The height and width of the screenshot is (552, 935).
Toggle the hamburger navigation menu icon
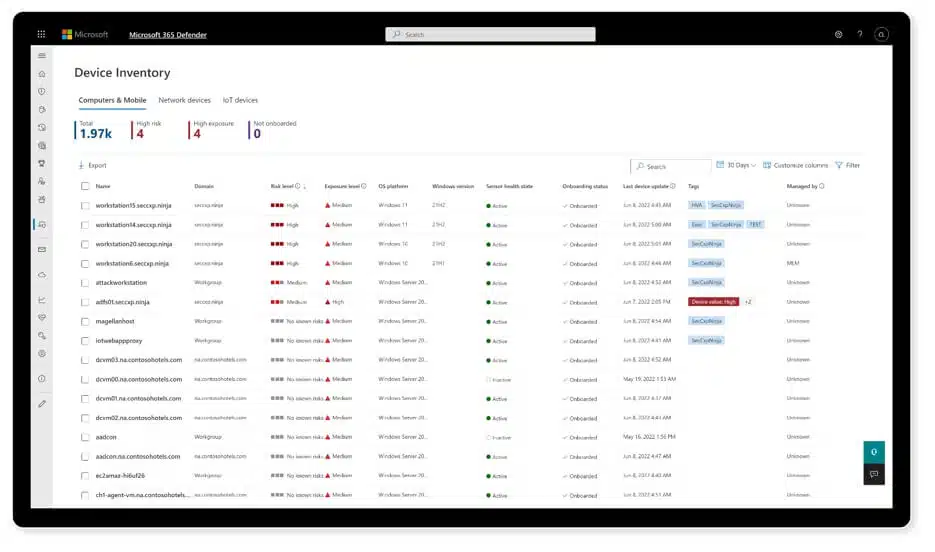pyautogui.click(x=42, y=55)
